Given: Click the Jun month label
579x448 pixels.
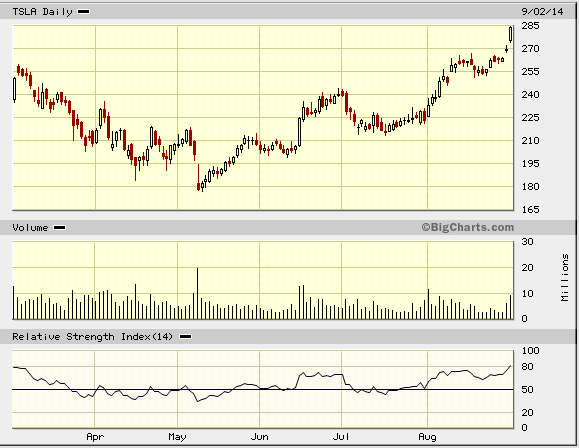Looking at the screenshot, I should pyautogui.click(x=259, y=437).
